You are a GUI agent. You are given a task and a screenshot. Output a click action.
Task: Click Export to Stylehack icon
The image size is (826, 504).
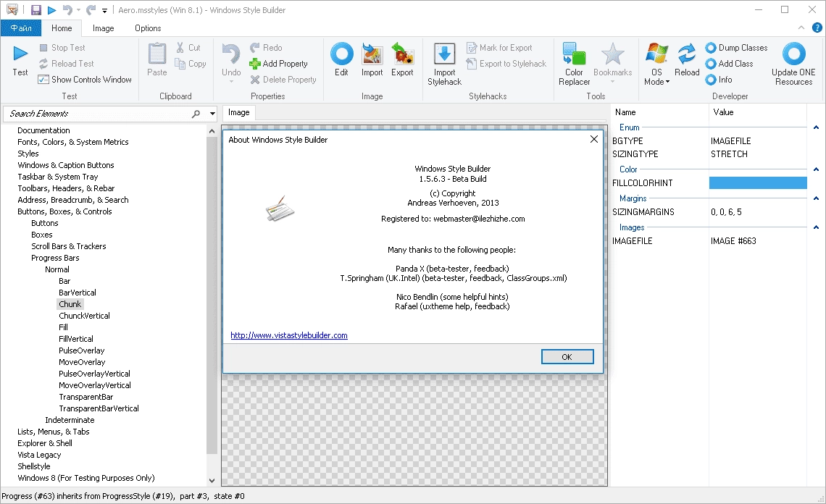tap(472, 64)
